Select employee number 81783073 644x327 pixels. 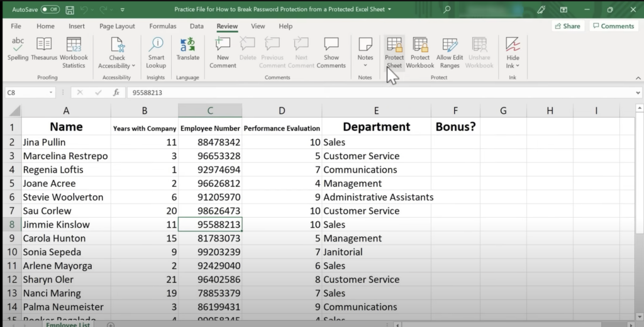tap(210, 238)
